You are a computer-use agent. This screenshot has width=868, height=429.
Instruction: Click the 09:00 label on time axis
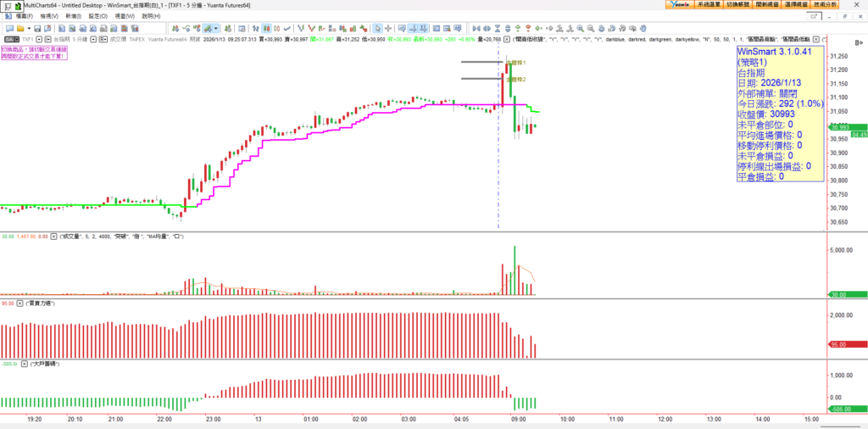pos(519,419)
